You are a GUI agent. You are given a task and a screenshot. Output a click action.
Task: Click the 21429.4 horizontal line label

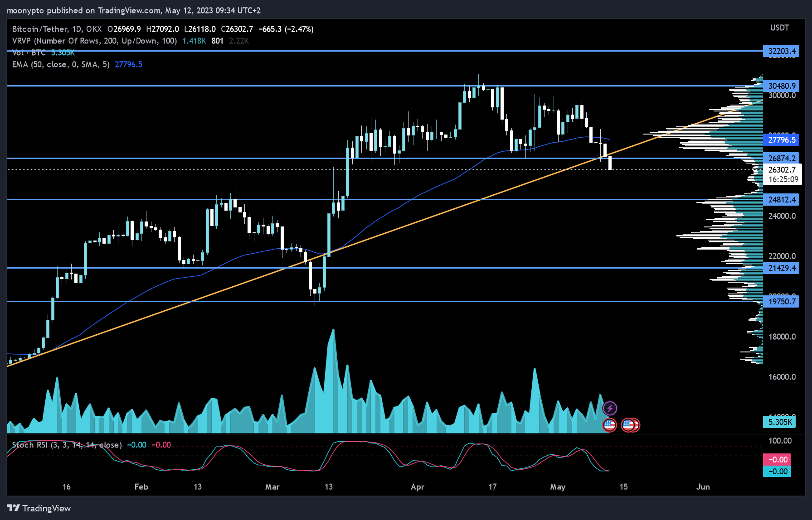pos(782,268)
